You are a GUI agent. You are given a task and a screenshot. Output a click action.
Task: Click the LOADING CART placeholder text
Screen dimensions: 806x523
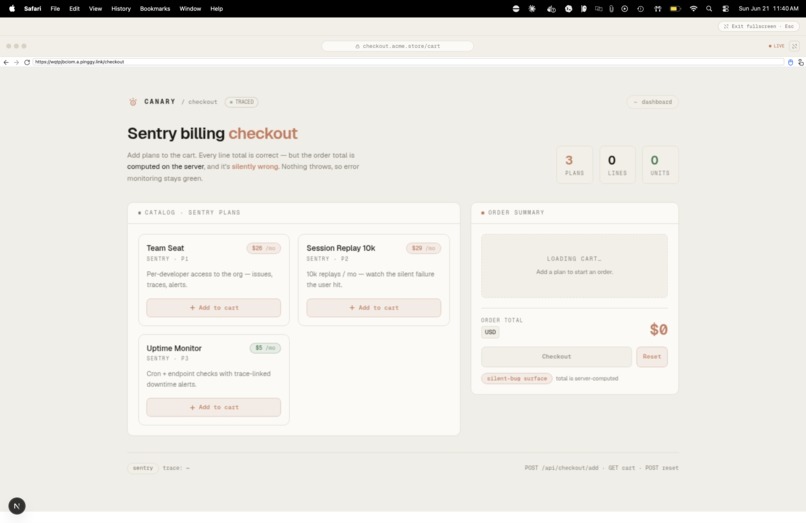[574, 259]
